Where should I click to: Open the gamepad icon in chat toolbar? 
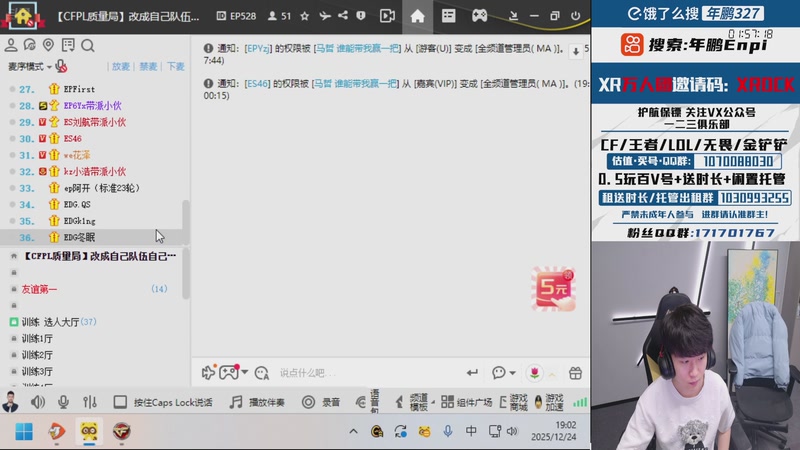229,372
